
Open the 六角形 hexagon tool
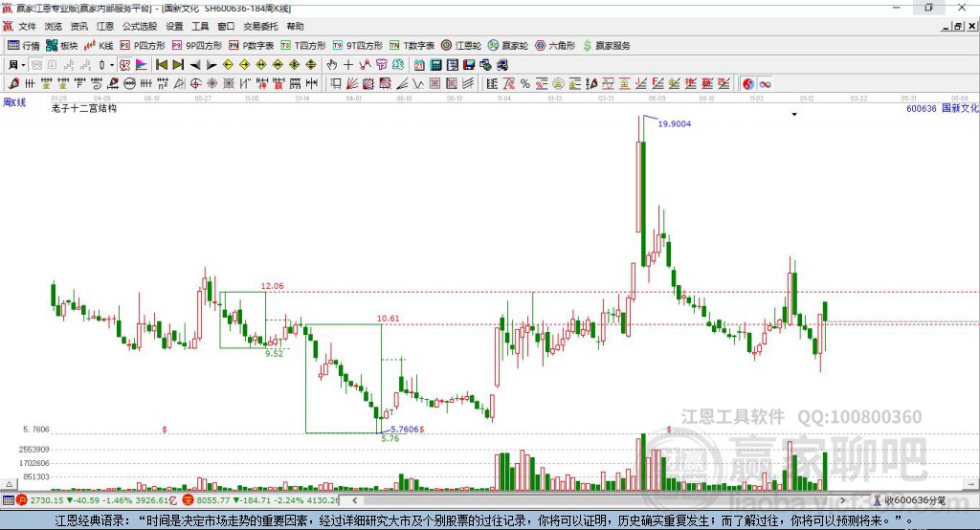(555, 46)
